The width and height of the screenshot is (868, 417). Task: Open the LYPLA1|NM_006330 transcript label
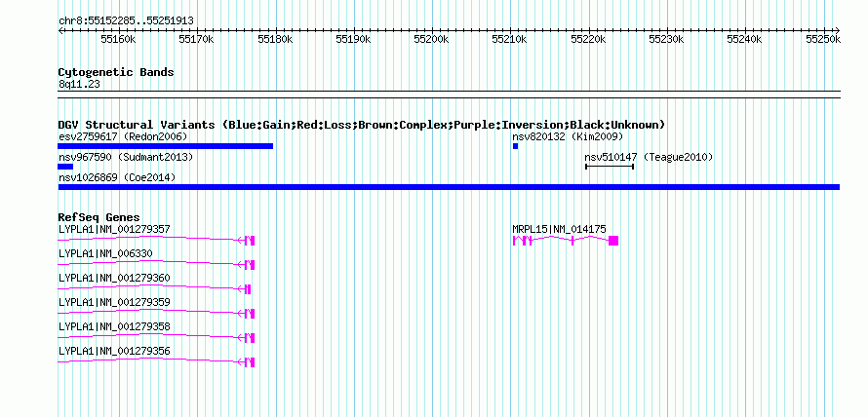click(105, 253)
